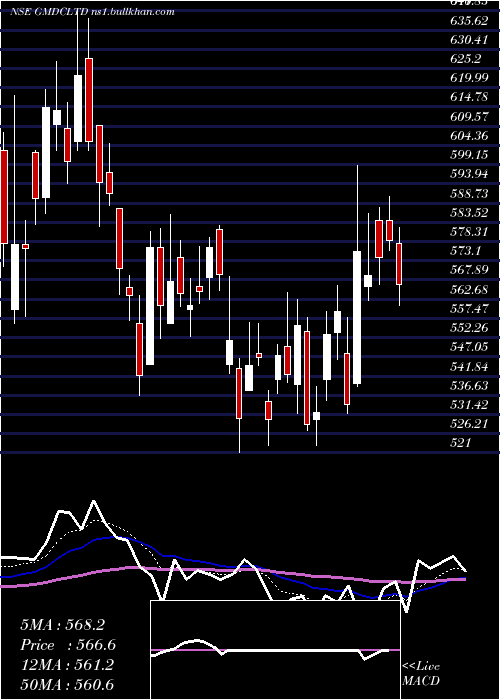This screenshot has height=700, width=500.
Task: Select the 593.94 price label
Action: (x=469, y=174)
